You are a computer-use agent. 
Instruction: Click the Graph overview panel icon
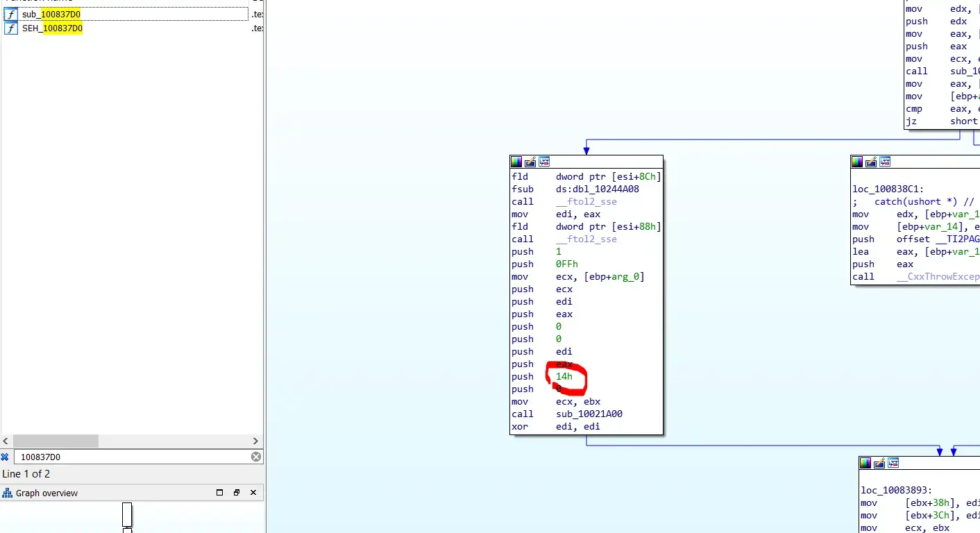pos(8,493)
